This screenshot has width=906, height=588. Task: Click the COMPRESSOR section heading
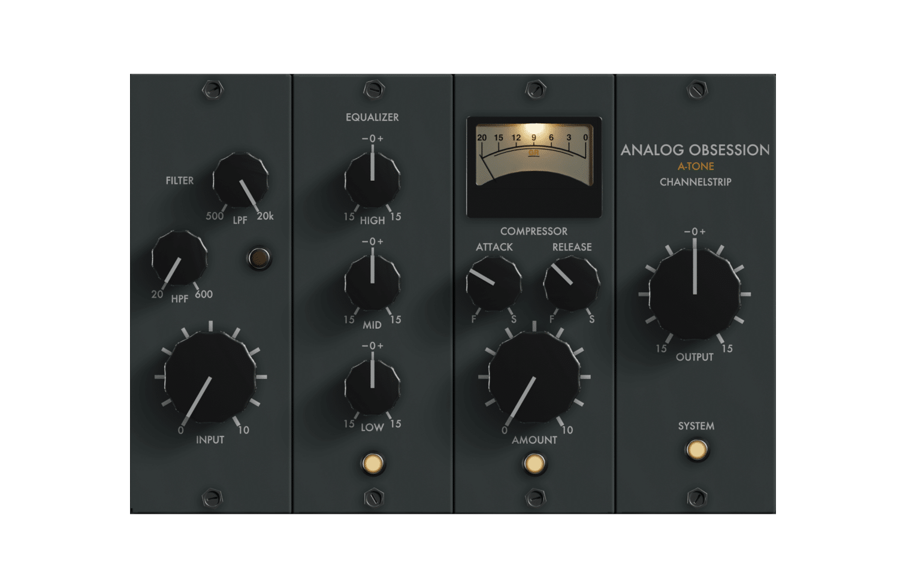tap(534, 231)
